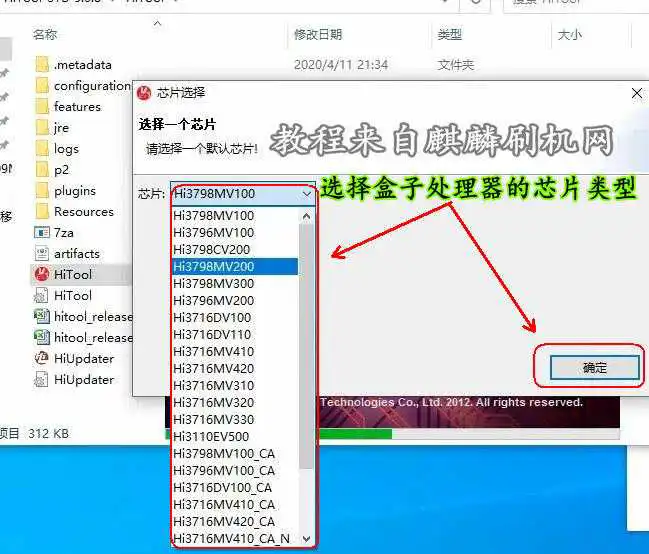
Task: Select the artifacts file icon
Action: coord(41,253)
